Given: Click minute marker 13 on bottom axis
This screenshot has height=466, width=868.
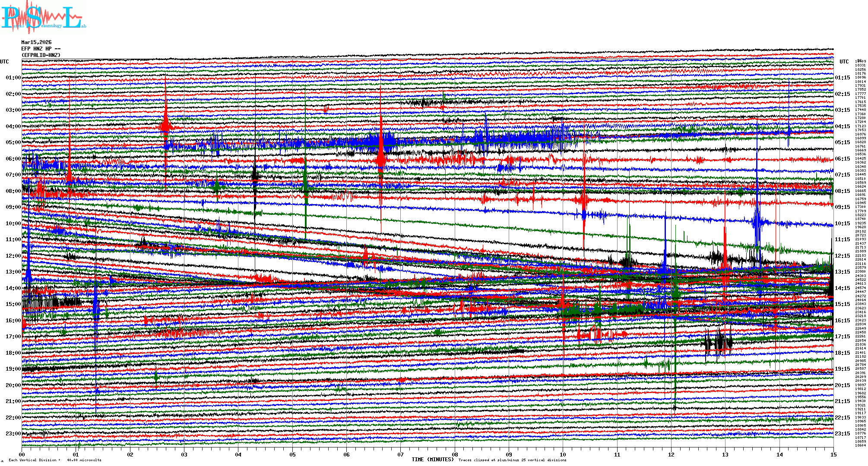Looking at the screenshot, I should pos(725,454).
